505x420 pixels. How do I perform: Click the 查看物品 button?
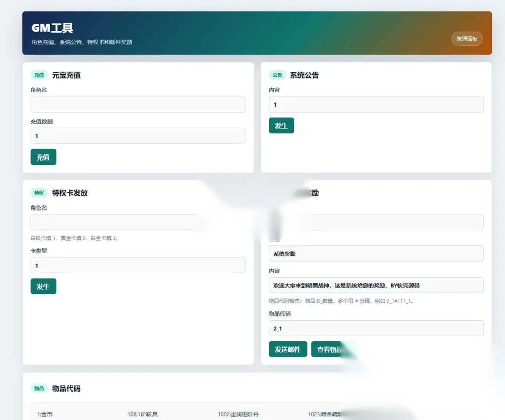click(329, 349)
